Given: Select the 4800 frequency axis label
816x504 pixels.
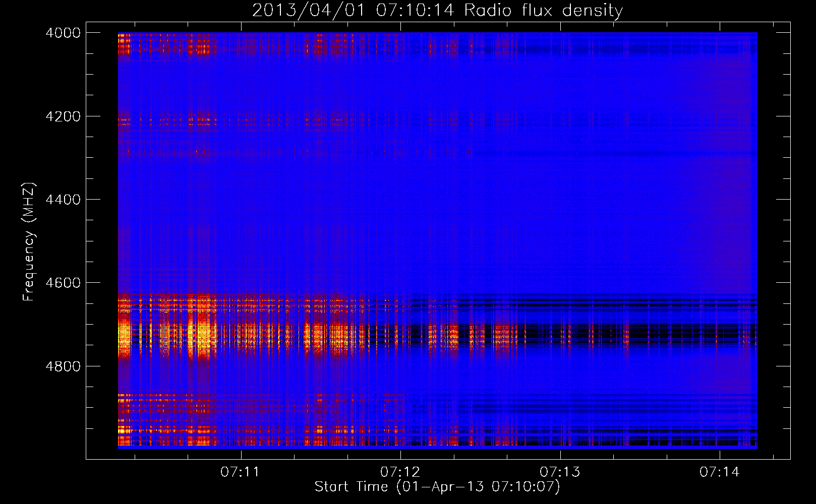Looking at the screenshot, I should [x=63, y=366].
